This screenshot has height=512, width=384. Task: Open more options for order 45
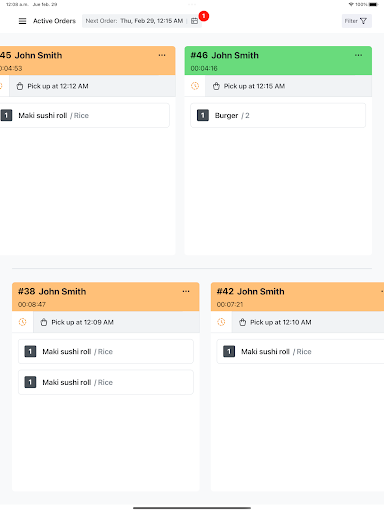tap(162, 55)
